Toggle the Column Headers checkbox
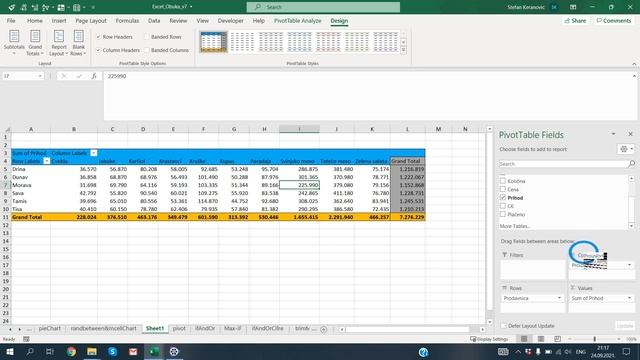640x360 pixels. coord(98,50)
